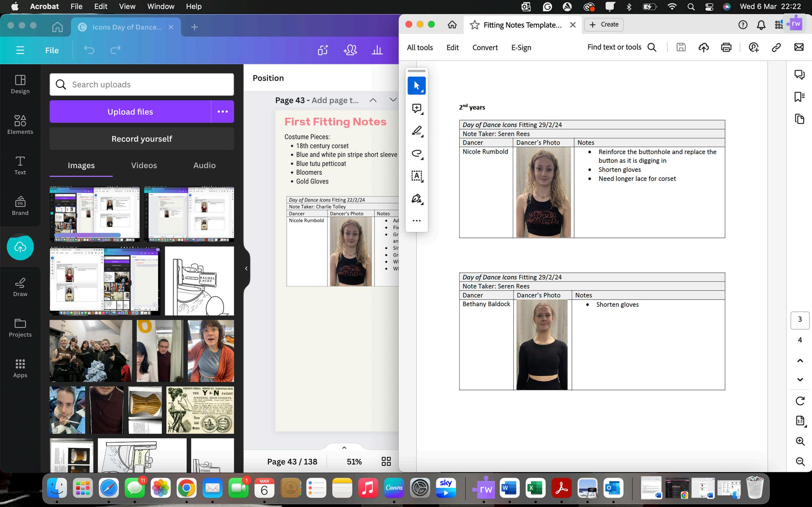Click the Upload files button
This screenshot has height=507, width=812.
click(130, 112)
